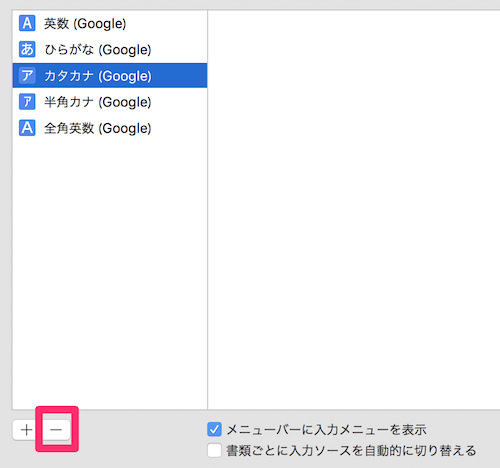The width and height of the screenshot is (500, 468).
Task: Add an input source with plus button
Action: click(x=27, y=430)
